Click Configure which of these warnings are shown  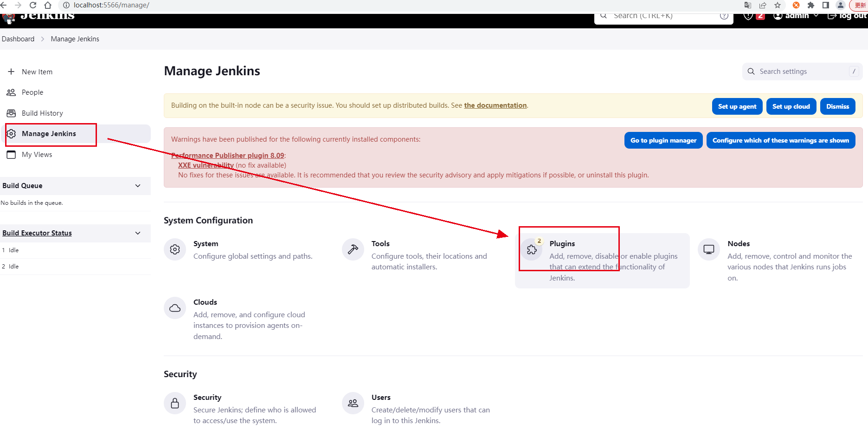781,140
